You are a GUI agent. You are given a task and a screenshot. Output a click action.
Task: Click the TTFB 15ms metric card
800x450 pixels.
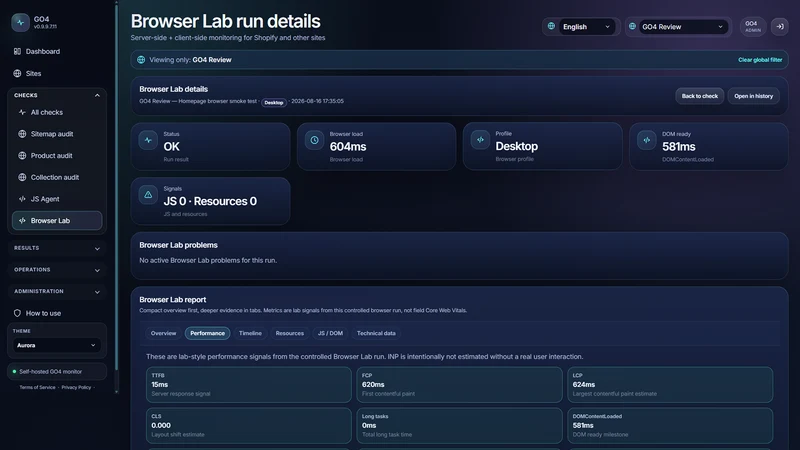pos(248,385)
